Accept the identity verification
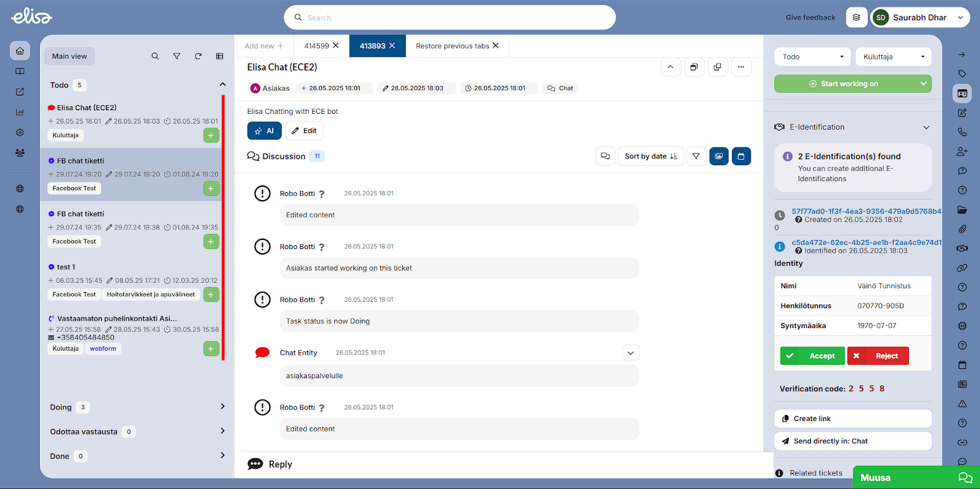Screen dimensions: 980x489 812,356
